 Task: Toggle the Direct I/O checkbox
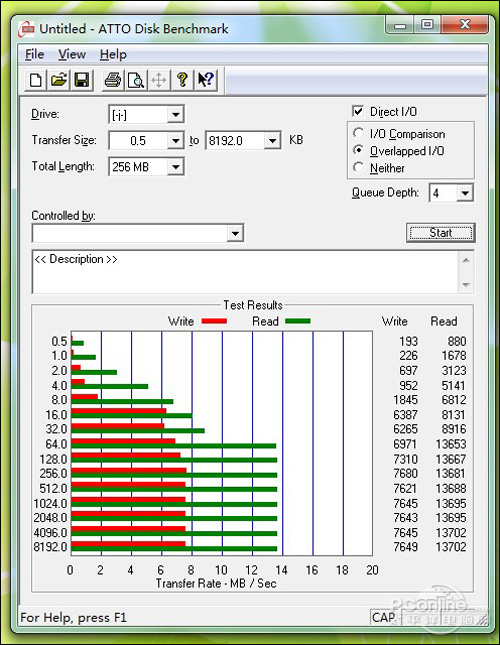tap(358, 111)
